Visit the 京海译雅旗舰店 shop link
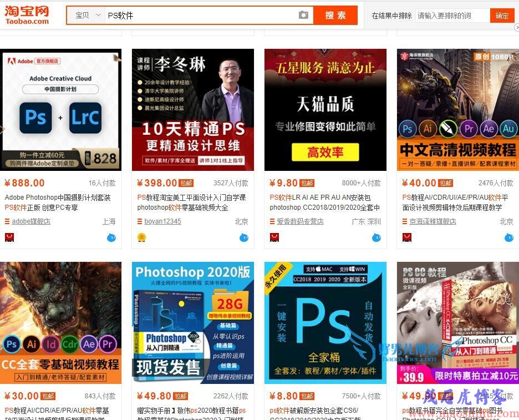This screenshot has width=519, height=420. click(432, 221)
